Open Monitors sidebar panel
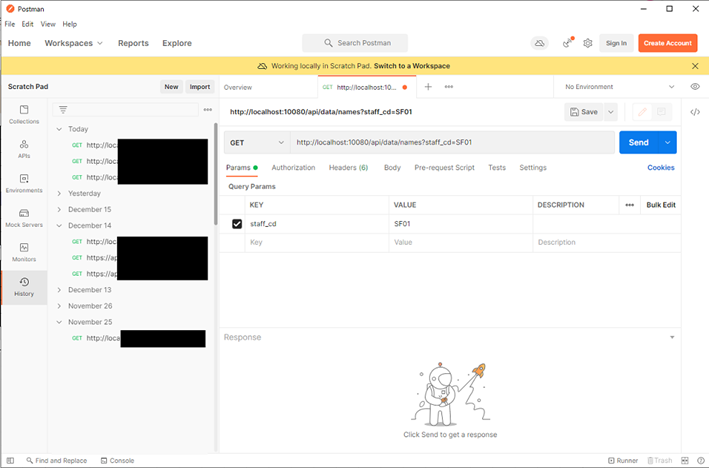This screenshot has height=468, width=709. [24, 251]
